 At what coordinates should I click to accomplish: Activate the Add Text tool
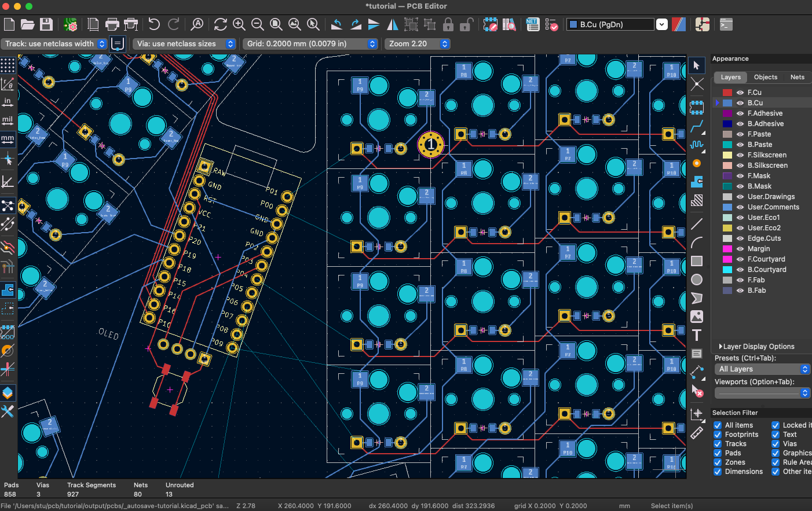[x=697, y=335]
